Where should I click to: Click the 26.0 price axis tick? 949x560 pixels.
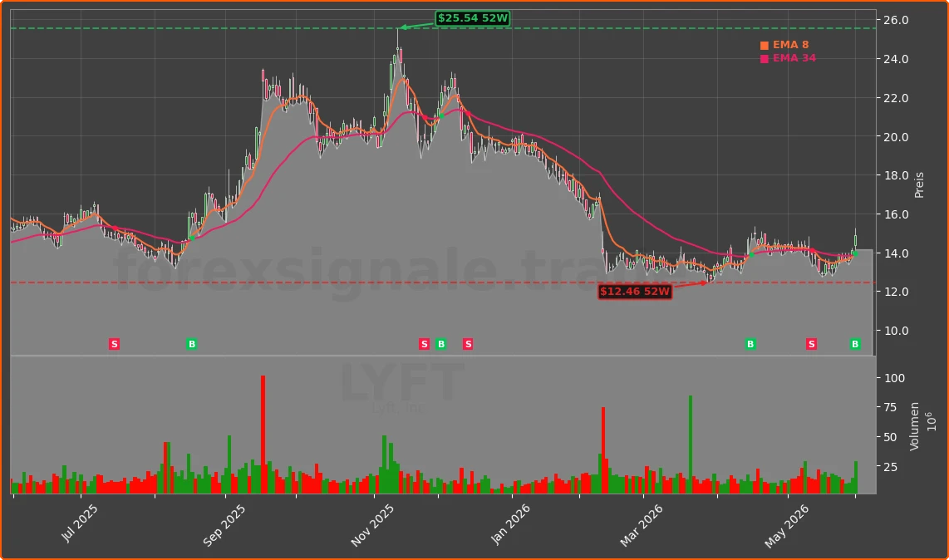[x=897, y=21]
